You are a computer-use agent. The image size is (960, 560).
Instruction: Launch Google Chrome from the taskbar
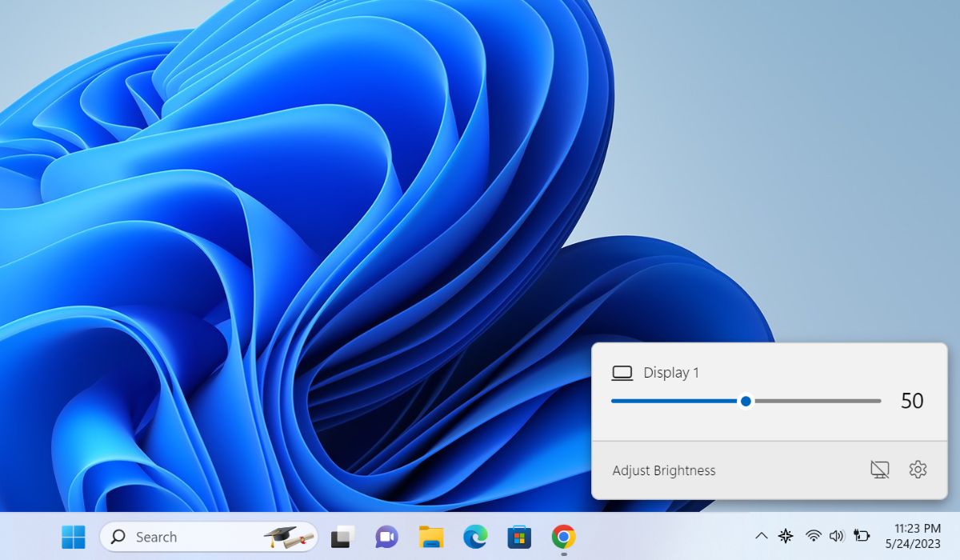click(x=563, y=536)
